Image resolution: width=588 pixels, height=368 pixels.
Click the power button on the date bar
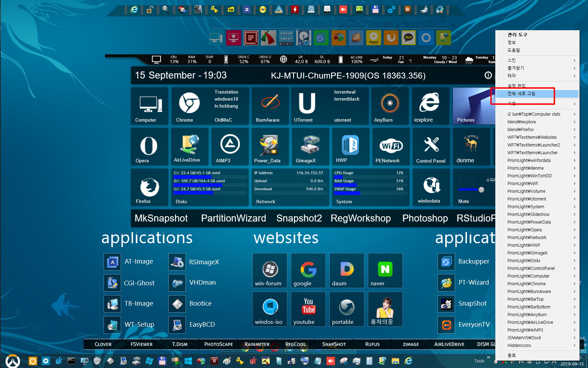(x=488, y=75)
